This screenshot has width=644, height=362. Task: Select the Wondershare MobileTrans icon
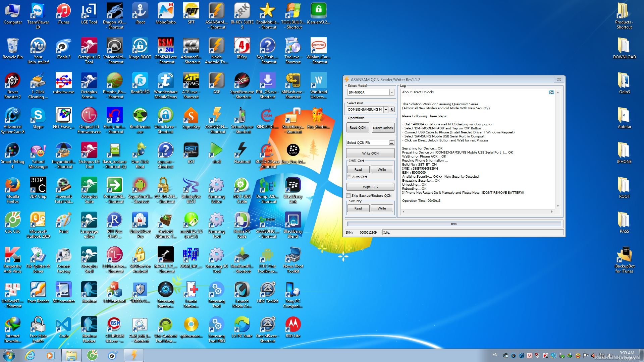point(166,85)
